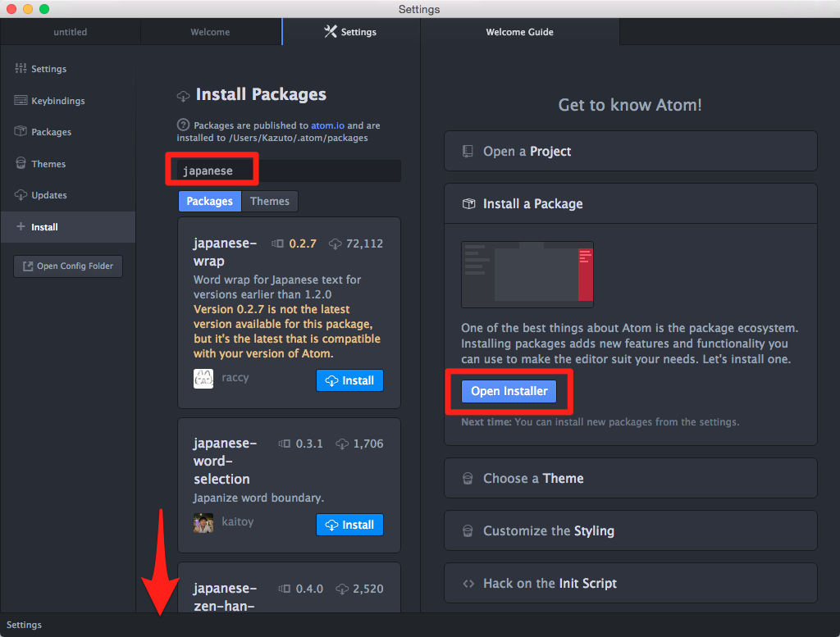Click the Install a Package preview thumbnail
840x637 pixels.
pyautogui.click(x=527, y=275)
